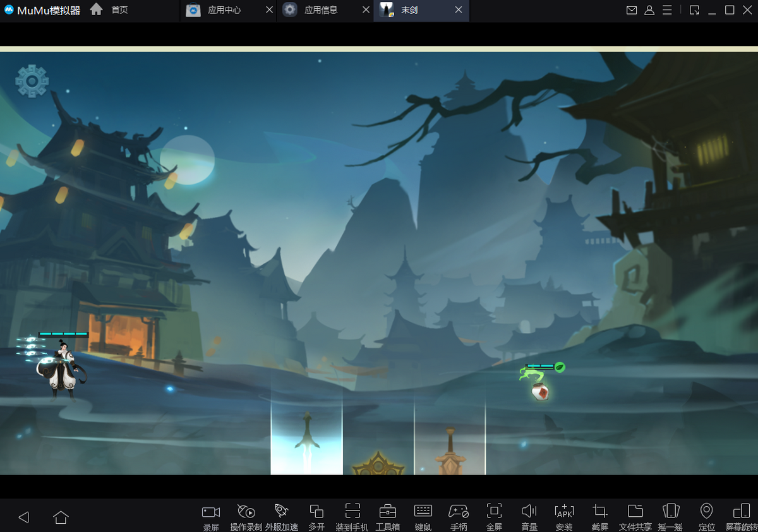Close the 应用信息 tab
Viewport: 758px width, 532px height.
366,10
